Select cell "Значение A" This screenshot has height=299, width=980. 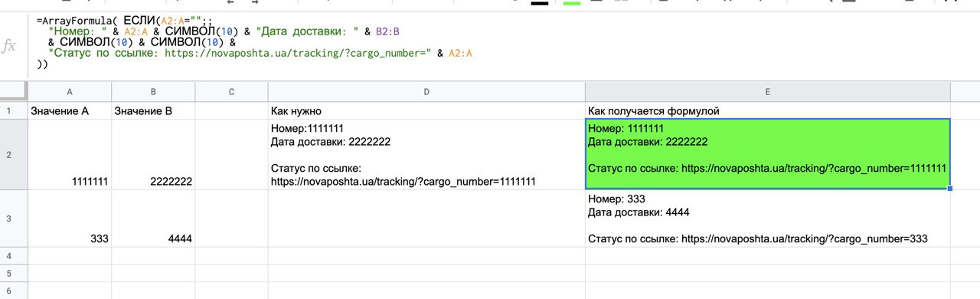click(x=70, y=111)
